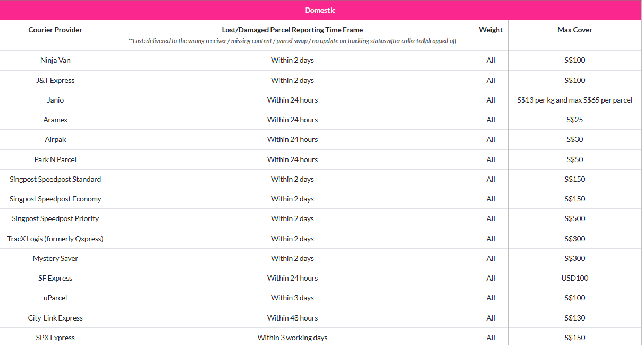Select the S$13 per kg Janio cover text
The width and height of the screenshot is (644, 345).
[574, 100]
